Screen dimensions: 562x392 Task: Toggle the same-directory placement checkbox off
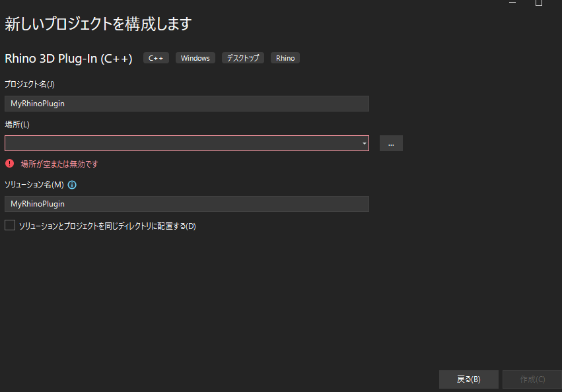(10, 225)
